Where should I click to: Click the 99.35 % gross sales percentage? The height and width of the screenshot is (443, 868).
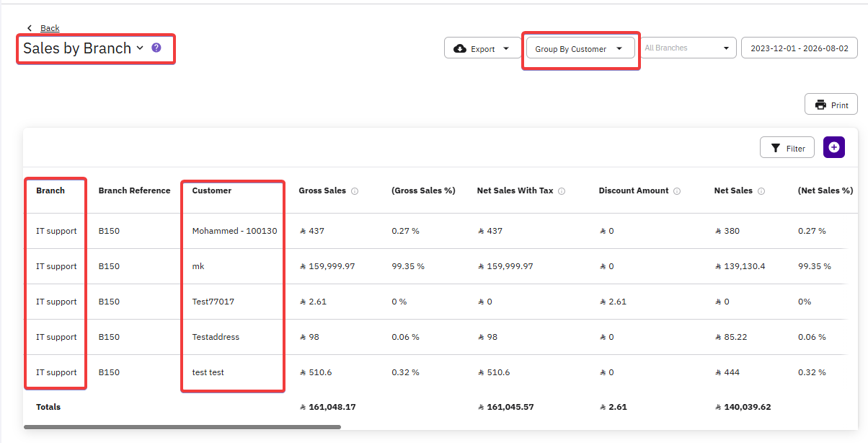click(x=408, y=266)
